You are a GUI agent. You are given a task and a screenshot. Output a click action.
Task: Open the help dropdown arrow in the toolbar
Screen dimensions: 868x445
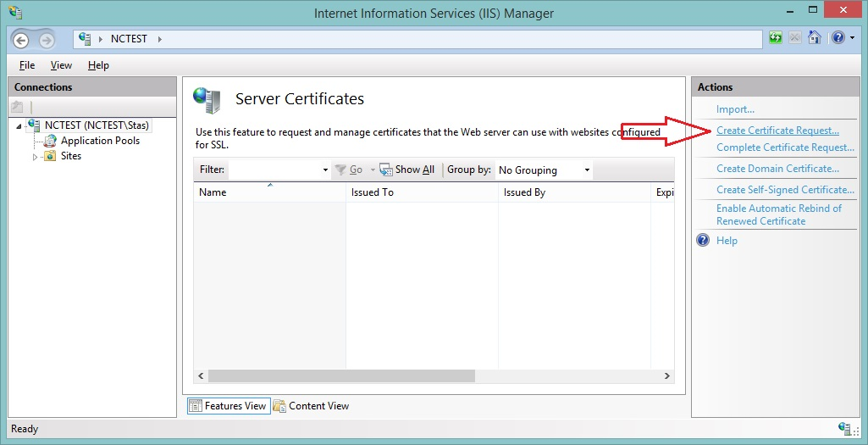click(850, 39)
